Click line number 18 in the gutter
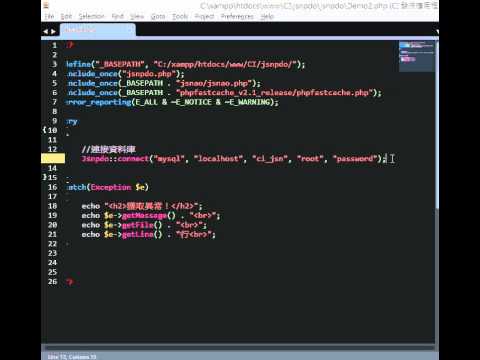Screen dimensions: 480x360 (53, 206)
